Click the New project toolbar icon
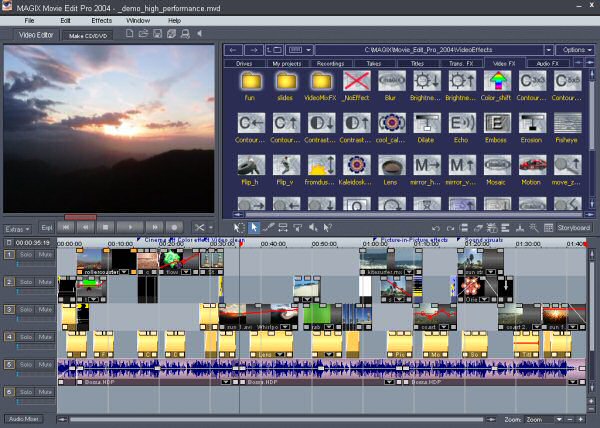The image size is (600, 428). click(x=129, y=34)
